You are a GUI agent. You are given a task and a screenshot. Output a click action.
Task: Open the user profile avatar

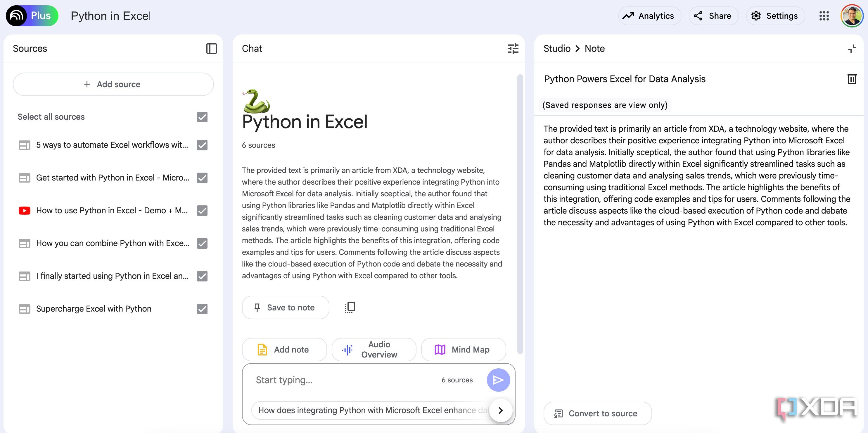[852, 16]
